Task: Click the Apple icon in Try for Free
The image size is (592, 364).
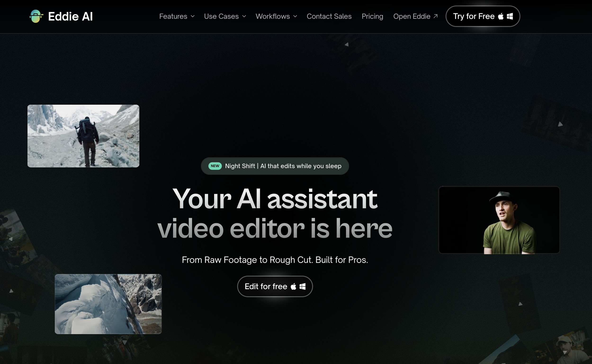Action: tap(501, 16)
